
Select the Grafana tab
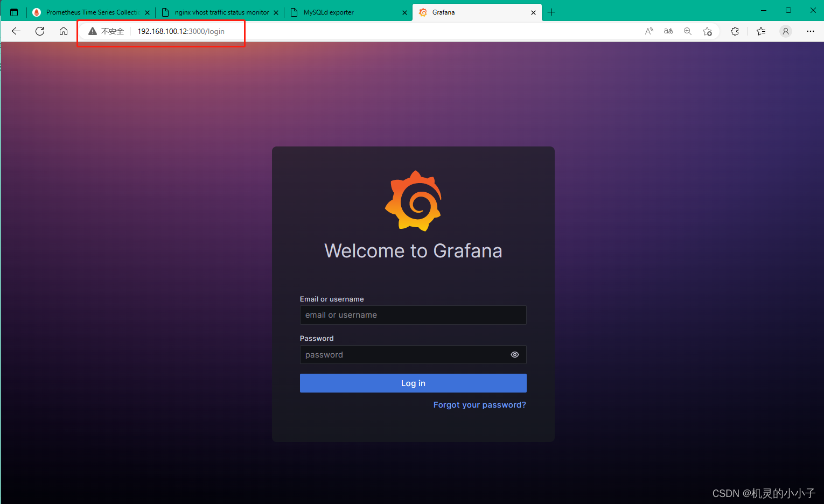pyautogui.click(x=477, y=12)
